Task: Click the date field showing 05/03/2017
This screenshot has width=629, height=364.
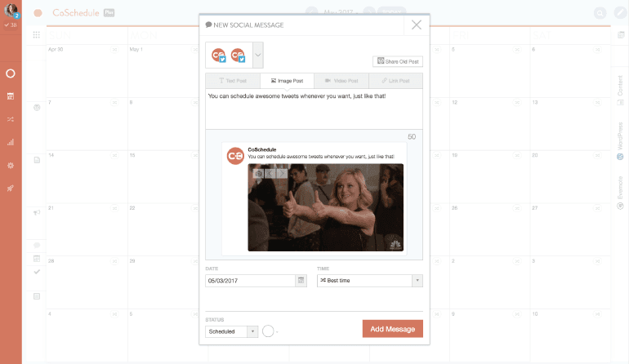Action: click(x=250, y=281)
